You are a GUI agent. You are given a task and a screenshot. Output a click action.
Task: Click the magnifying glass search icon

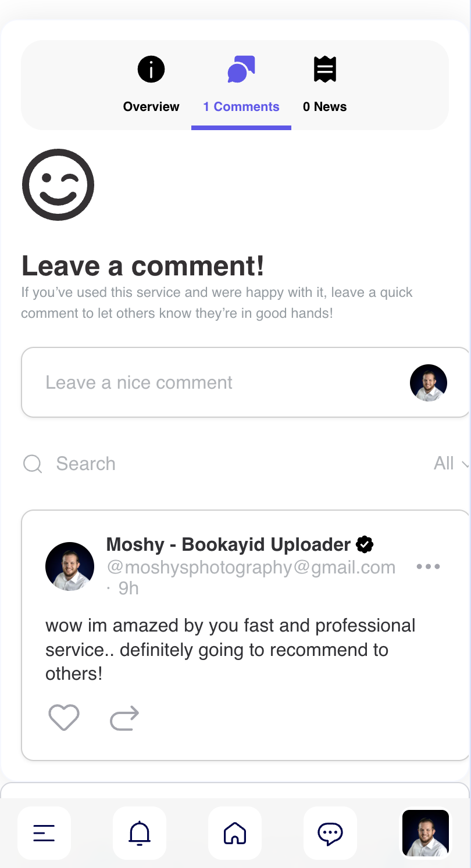[x=33, y=464]
